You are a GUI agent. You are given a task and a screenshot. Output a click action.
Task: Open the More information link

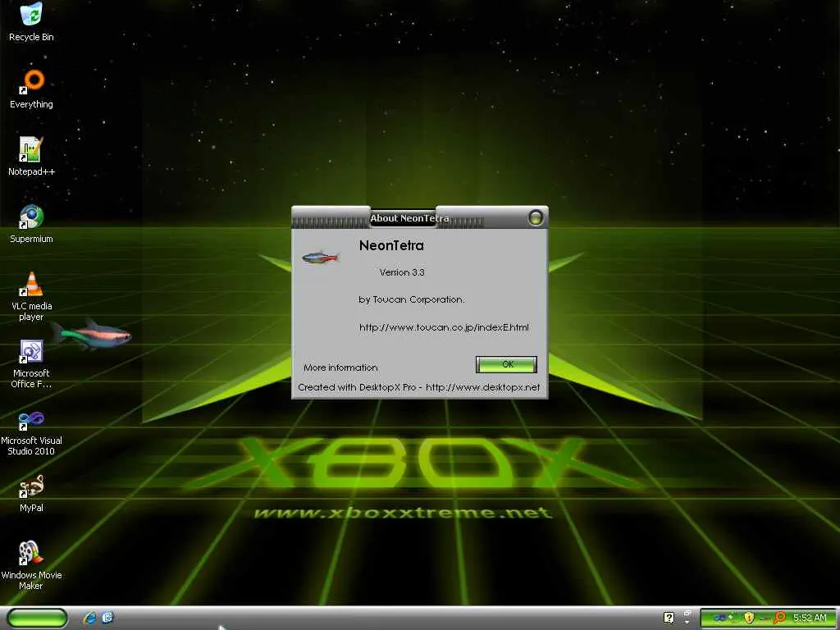pos(340,367)
